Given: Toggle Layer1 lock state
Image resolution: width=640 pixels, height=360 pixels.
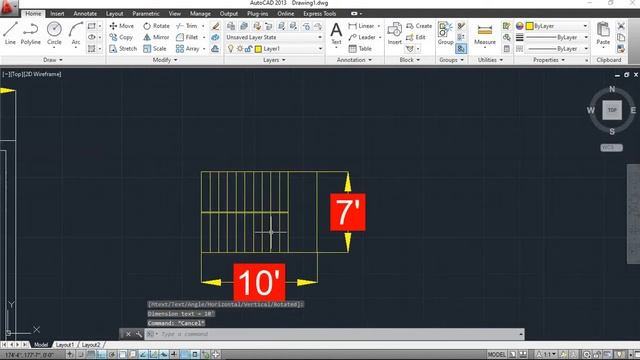Looking at the screenshot, I should point(248,49).
